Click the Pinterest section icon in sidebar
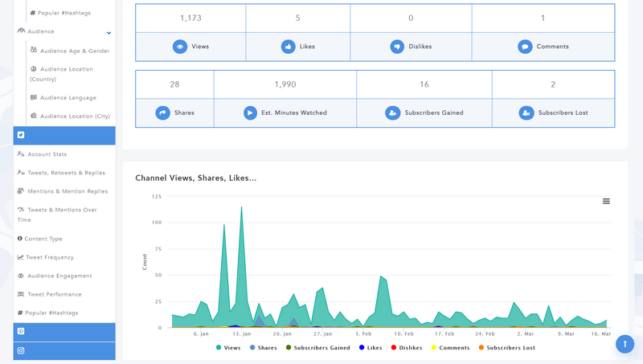 (x=21, y=331)
